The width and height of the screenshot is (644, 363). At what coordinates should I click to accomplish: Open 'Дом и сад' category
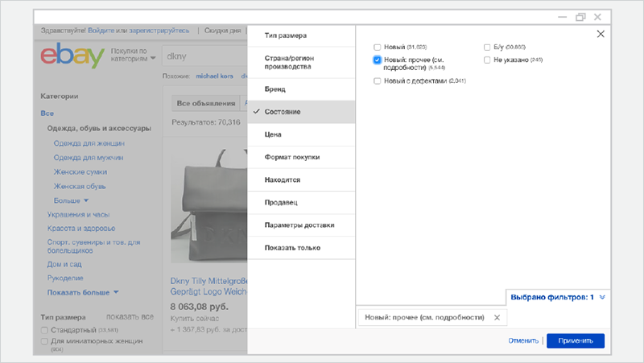64,265
